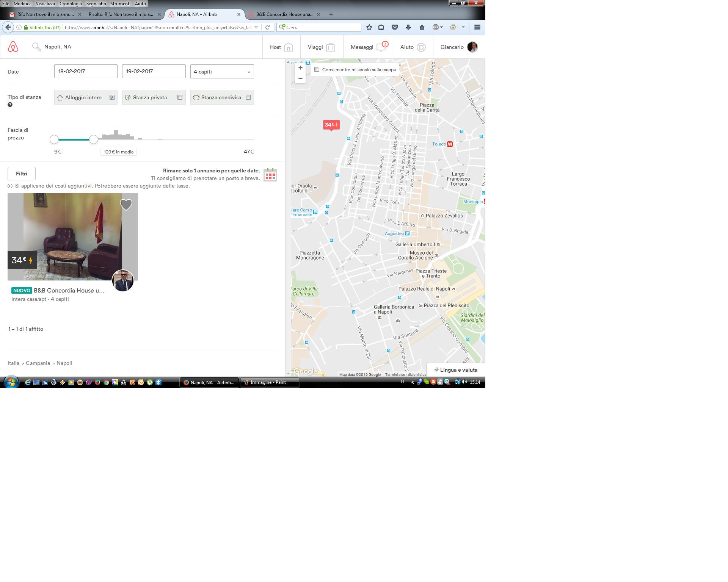This screenshot has width=728, height=582.
Task: Click the Napoli, NA search field
Action: [144, 47]
